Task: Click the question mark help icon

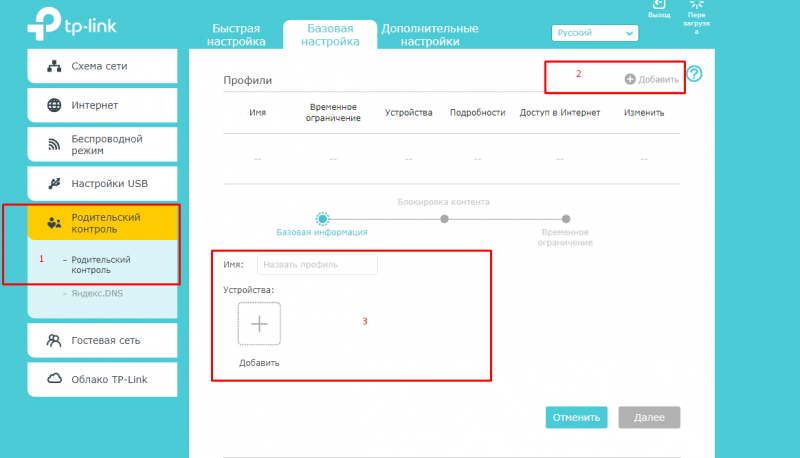Action: [x=694, y=74]
